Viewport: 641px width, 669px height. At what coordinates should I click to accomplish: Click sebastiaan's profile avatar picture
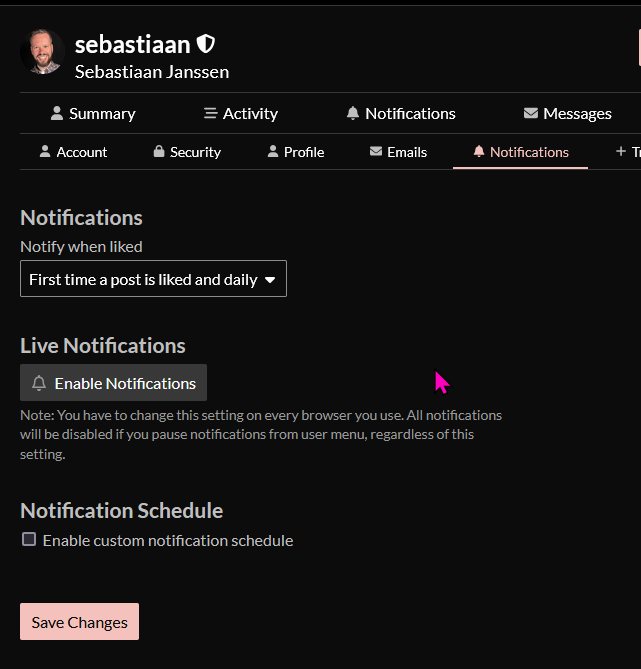tap(42, 52)
